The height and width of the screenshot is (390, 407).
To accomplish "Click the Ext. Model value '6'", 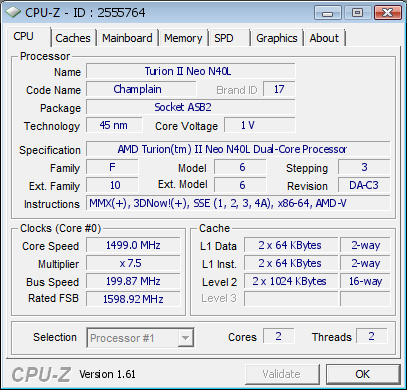I will 240,185.
